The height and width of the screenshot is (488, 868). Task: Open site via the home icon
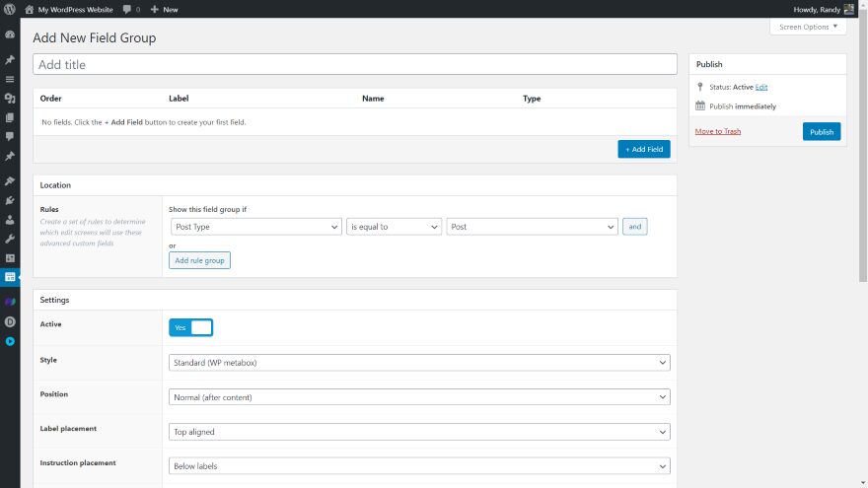[30, 10]
